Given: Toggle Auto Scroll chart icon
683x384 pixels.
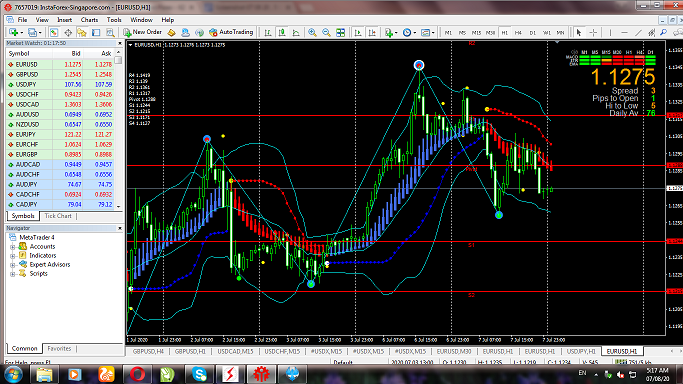Looking at the screenshot, I should (358, 33).
